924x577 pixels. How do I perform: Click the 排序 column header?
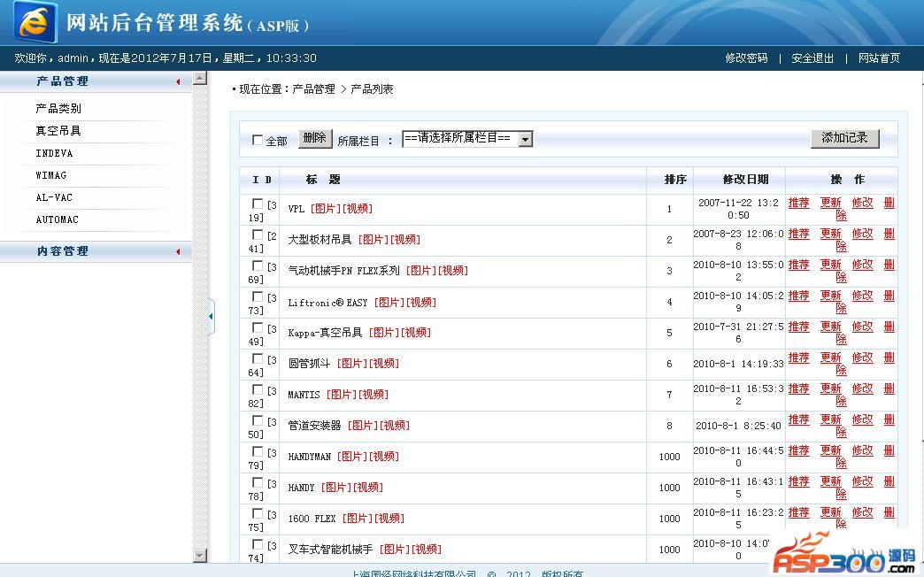pyautogui.click(x=676, y=179)
